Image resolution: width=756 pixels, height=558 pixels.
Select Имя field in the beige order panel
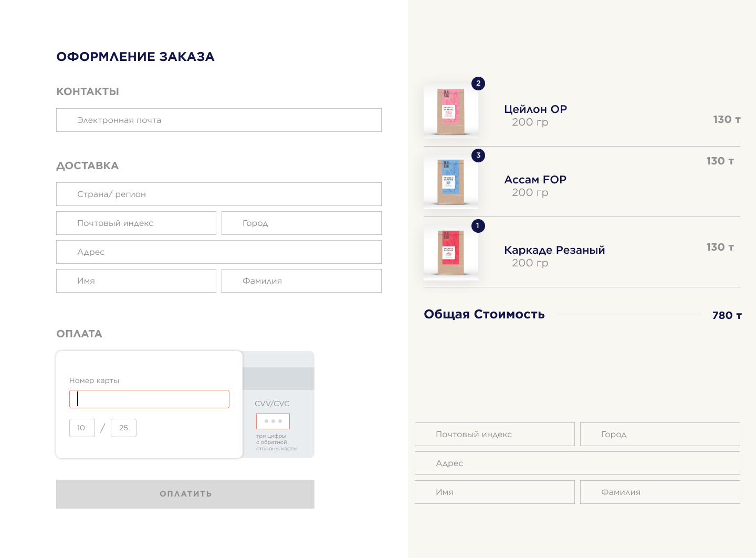point(495,492)
